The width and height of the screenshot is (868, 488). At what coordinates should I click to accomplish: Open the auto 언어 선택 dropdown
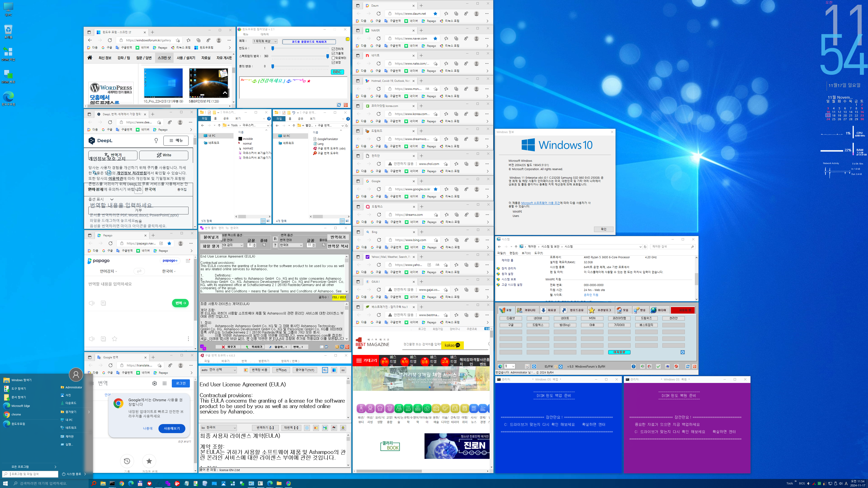(x=218, y=370)
